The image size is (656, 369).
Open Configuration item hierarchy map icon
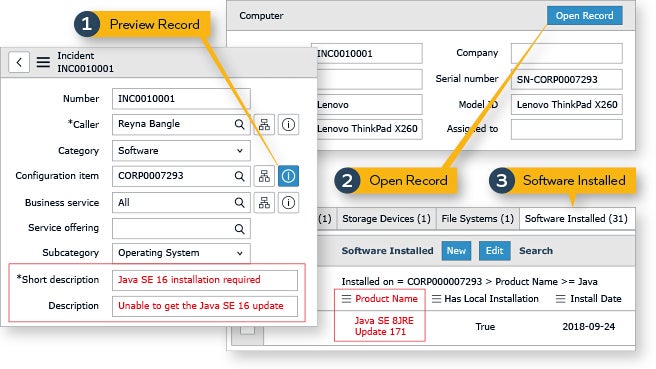(264, 176)
